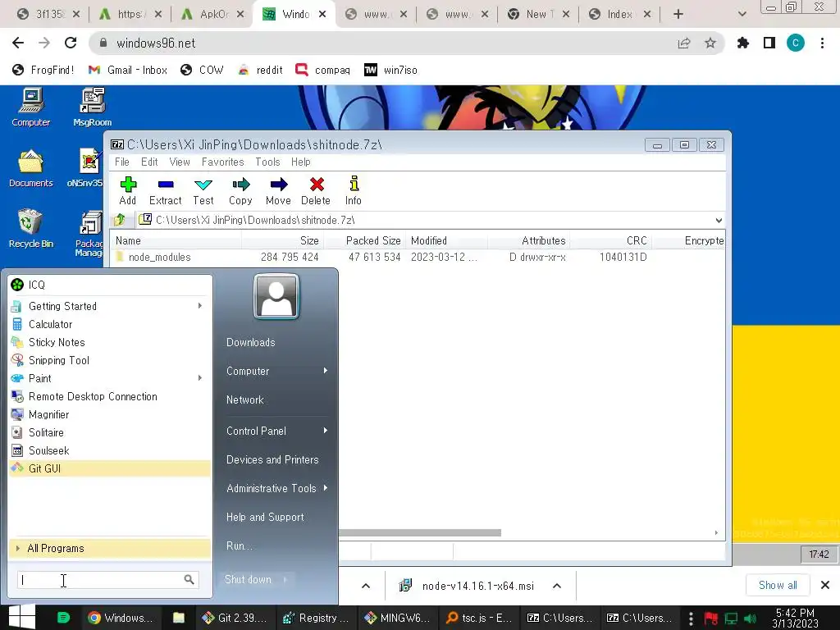Open the Recycle Bin
This screenshot has width=840, height=630.
pyautogui.click(x=31, y=229)
